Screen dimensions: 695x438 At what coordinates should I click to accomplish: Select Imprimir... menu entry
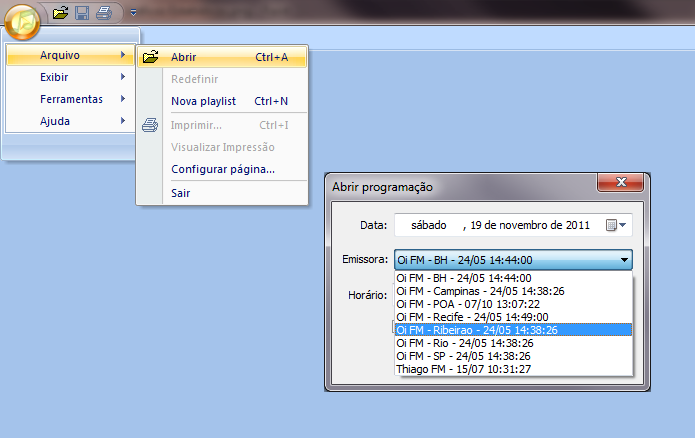tap(222, 125)
